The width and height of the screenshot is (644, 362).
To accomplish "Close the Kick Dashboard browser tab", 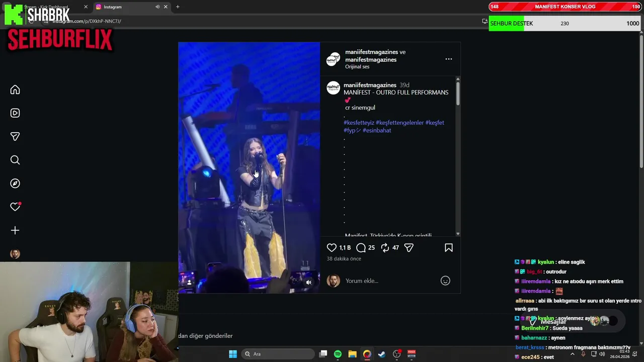I will tap(86, 7).
